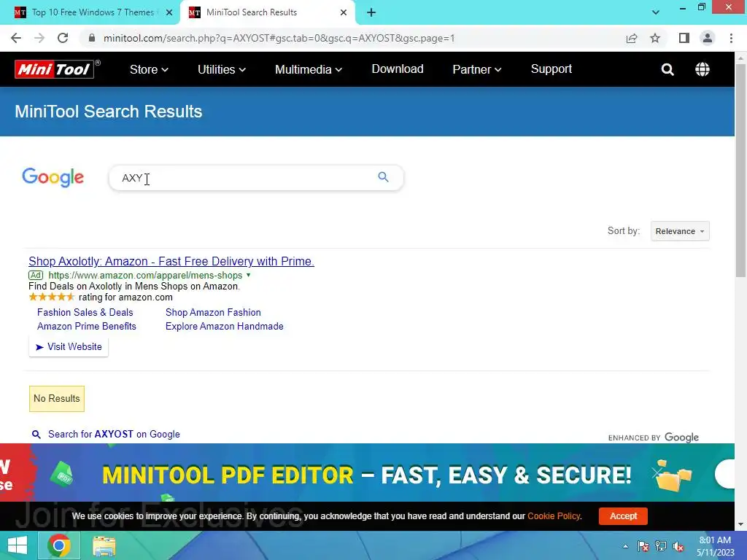Click the Visit Website button
Viewport: 747px width, 560px height.
coord(69,346)
